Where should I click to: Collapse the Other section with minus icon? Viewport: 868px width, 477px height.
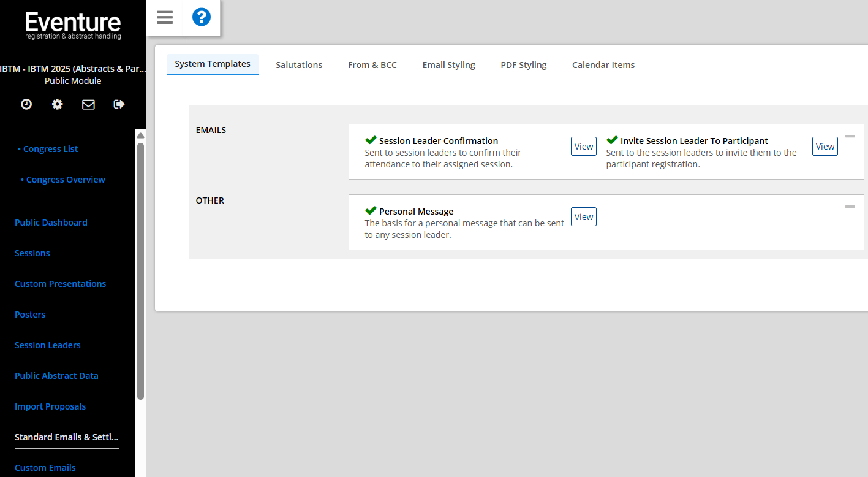click(850, 207)
